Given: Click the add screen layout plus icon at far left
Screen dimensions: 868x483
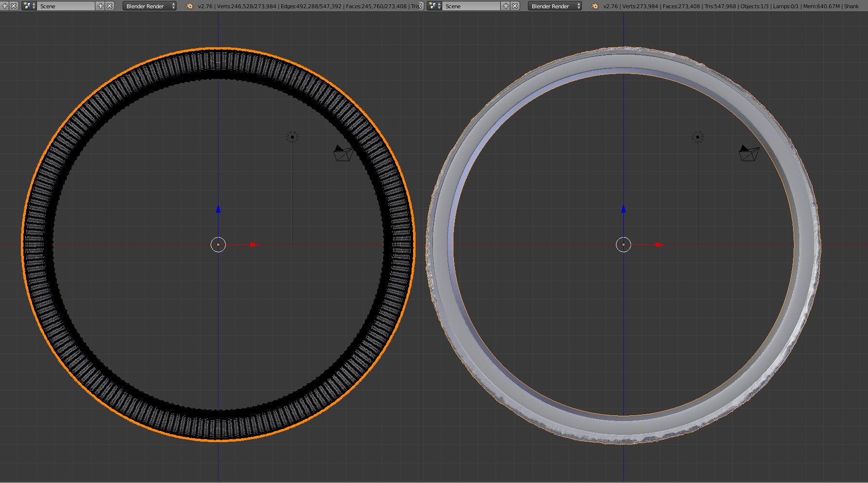Looking at the screenshot, I should pos(5,6).
